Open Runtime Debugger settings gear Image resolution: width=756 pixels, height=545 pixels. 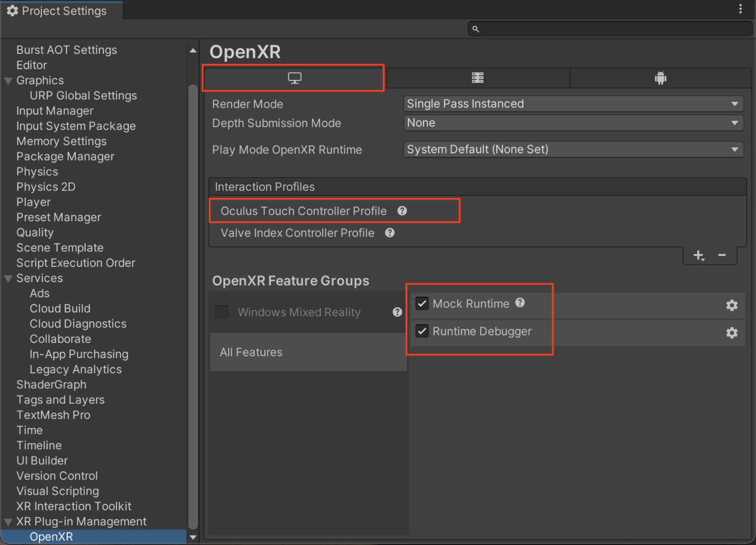click(x=732, y=333)
